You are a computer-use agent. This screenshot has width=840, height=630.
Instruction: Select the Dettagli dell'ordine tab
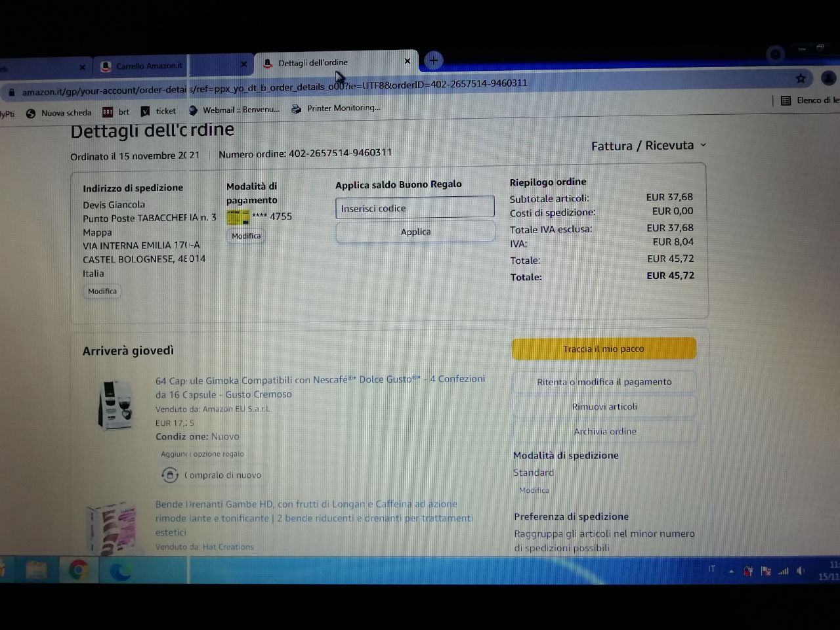coord(313,63)
